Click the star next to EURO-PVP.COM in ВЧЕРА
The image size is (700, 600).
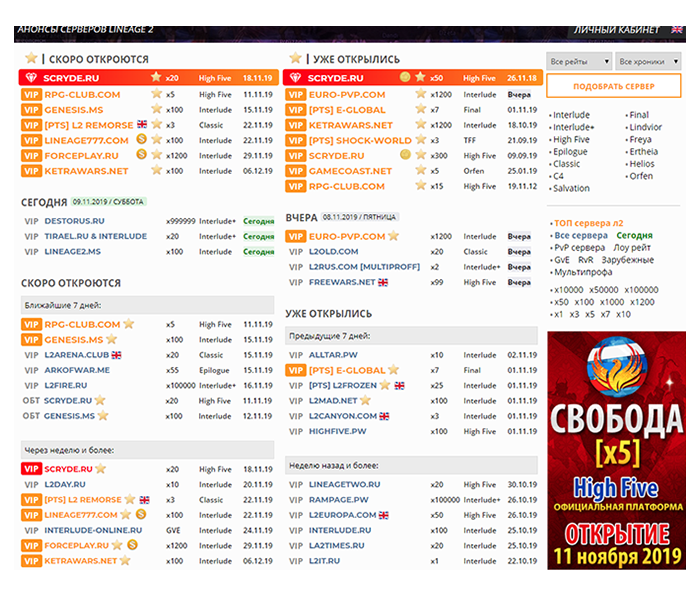click(393, 236)
